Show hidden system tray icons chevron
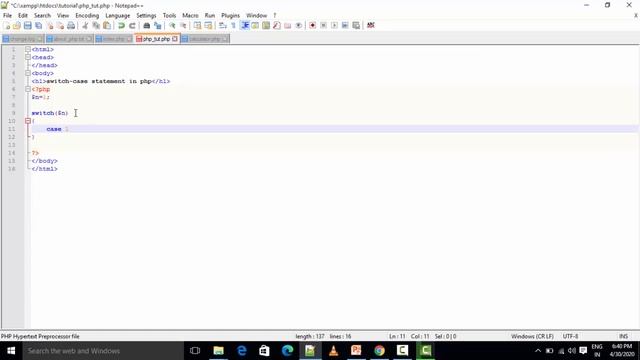640x360 pixels. [538, 351]
